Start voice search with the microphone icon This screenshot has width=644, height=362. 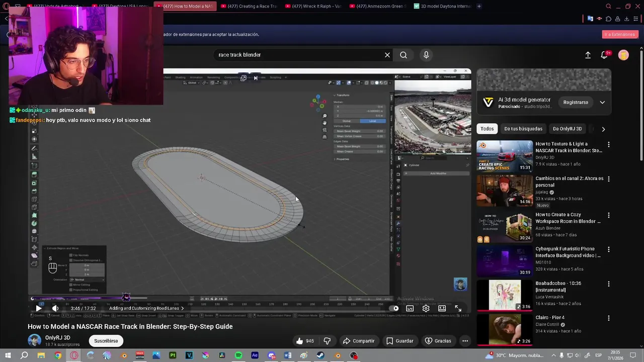426,55
